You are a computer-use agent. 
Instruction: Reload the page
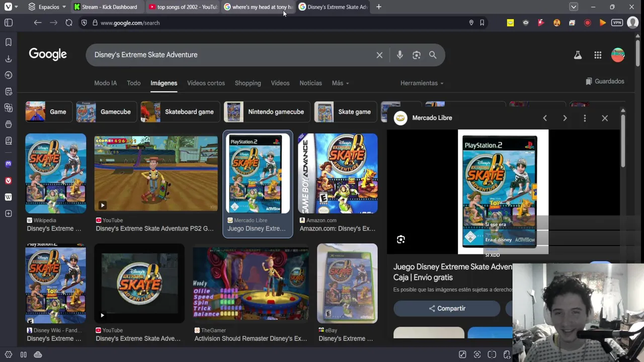[x=69, y=23]
